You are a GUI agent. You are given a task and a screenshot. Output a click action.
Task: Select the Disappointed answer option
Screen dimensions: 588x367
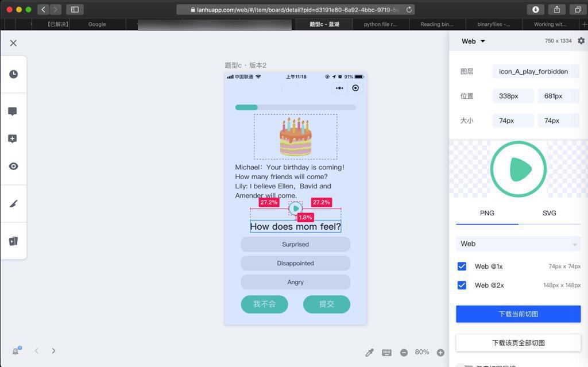pos(296,263)
